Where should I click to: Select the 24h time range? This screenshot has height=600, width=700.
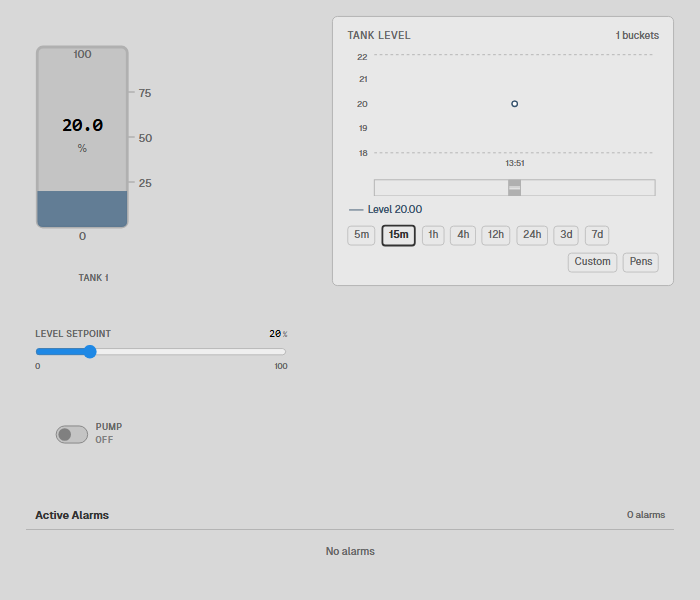(x=532, y=235)
